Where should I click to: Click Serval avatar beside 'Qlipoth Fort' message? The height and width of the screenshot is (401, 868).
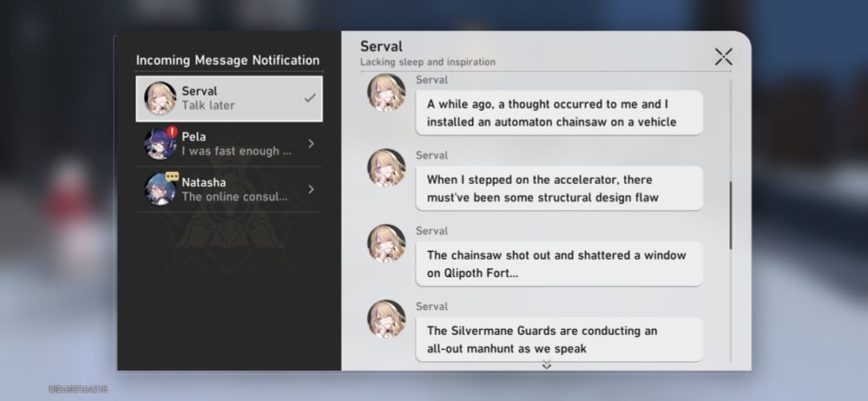[x=386, y=243]
